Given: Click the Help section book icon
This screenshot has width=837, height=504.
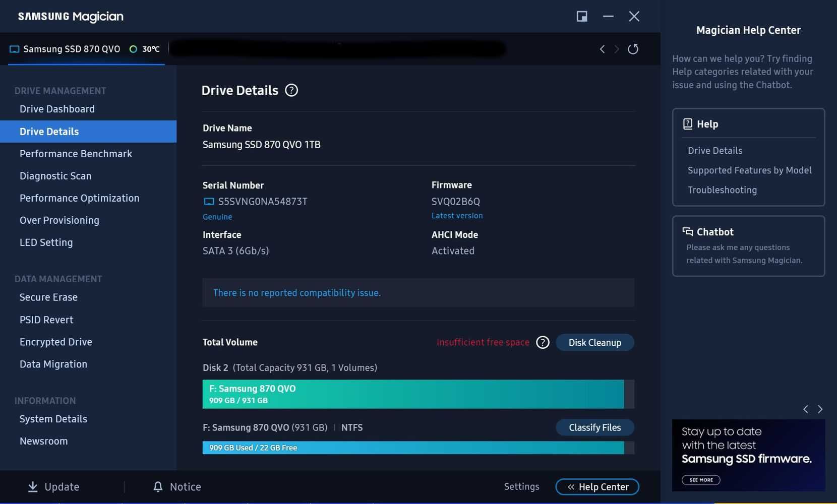Looking at the screenshot, I should [688, 124].
